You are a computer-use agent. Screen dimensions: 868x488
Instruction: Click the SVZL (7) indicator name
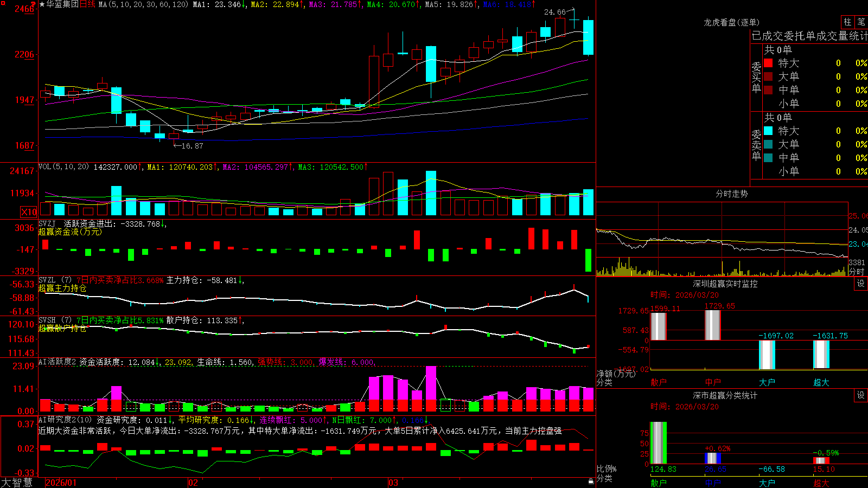(55, 280)
